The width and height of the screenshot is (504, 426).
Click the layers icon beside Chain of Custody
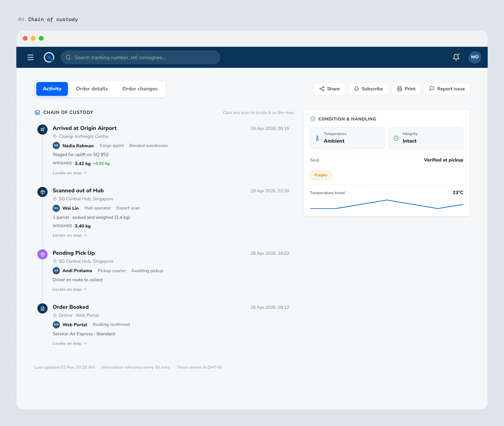[x=37, y=112]
